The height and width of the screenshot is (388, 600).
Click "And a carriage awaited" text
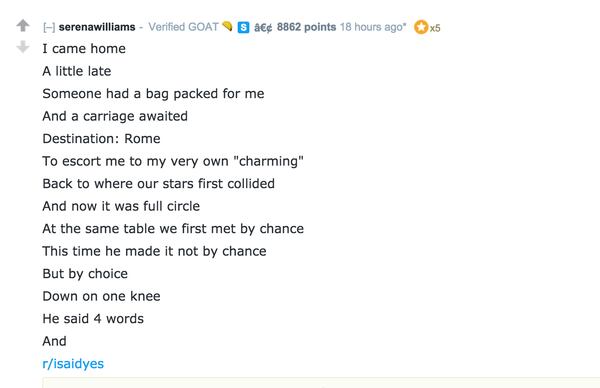click(x=115, y=116)
